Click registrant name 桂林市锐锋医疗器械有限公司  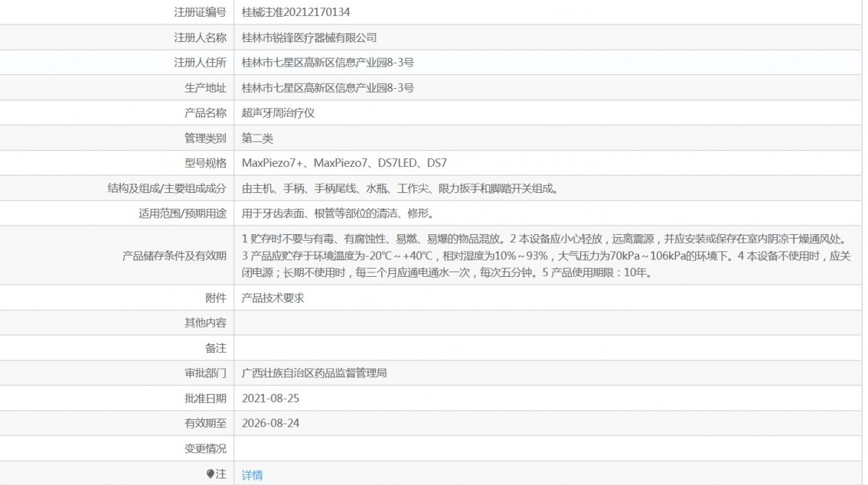coord(309,38)
